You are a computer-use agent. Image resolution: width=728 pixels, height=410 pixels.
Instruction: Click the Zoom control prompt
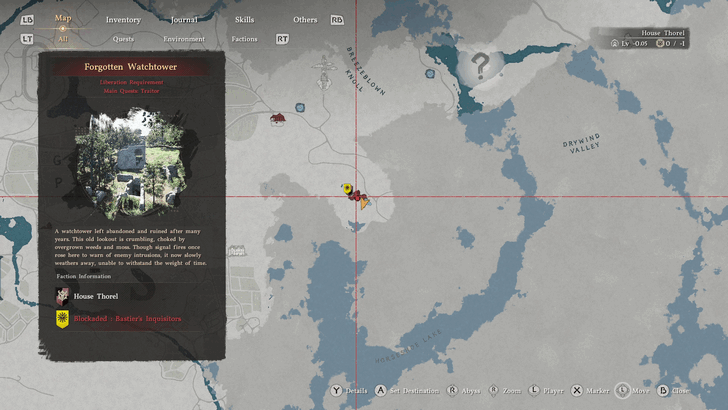(x=505, y=390)
